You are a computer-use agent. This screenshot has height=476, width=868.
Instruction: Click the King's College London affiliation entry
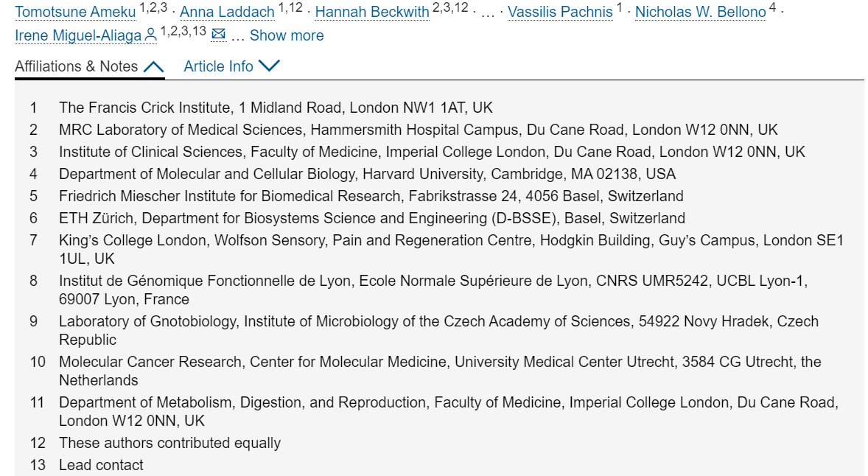[451, 249]
